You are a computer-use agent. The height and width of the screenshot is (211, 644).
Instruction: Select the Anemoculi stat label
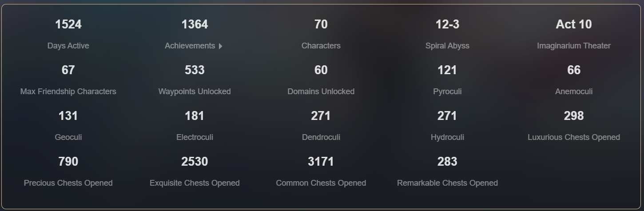click(573, 92)
